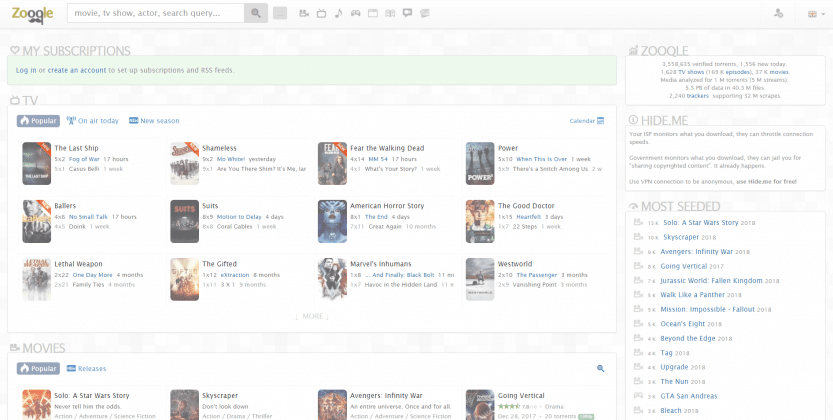Click the Log in link
This screenshot has width=833, height=420.
point(26,70)
